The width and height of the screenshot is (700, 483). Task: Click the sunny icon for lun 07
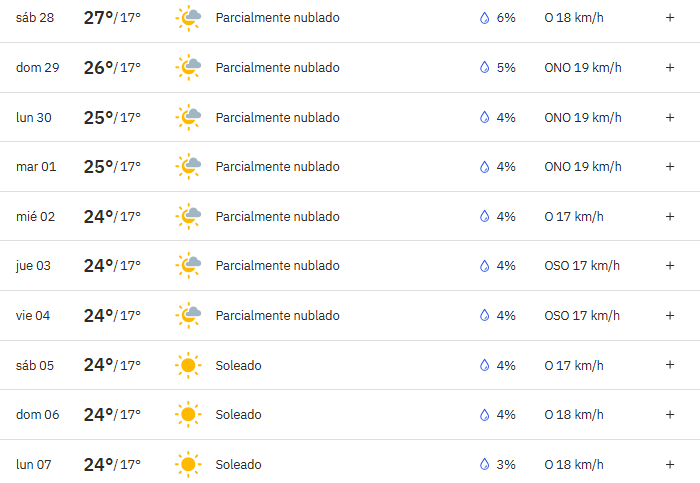(x=187, y=464)
